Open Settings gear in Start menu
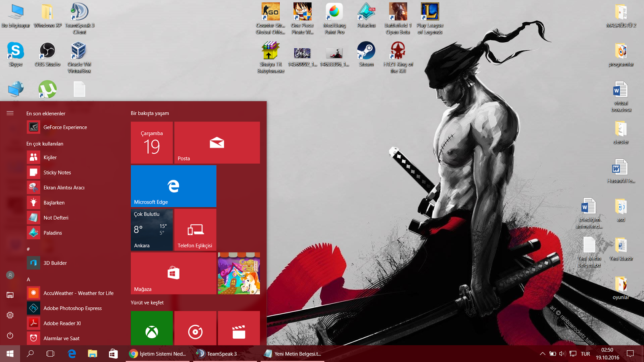Viewport: 644px width, 362px height. [x=10, y=315]
